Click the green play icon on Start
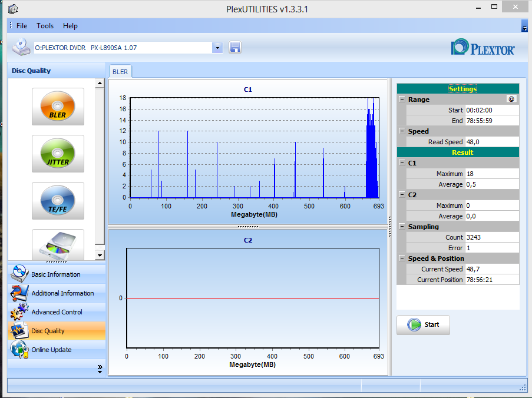 coord(414,325)
